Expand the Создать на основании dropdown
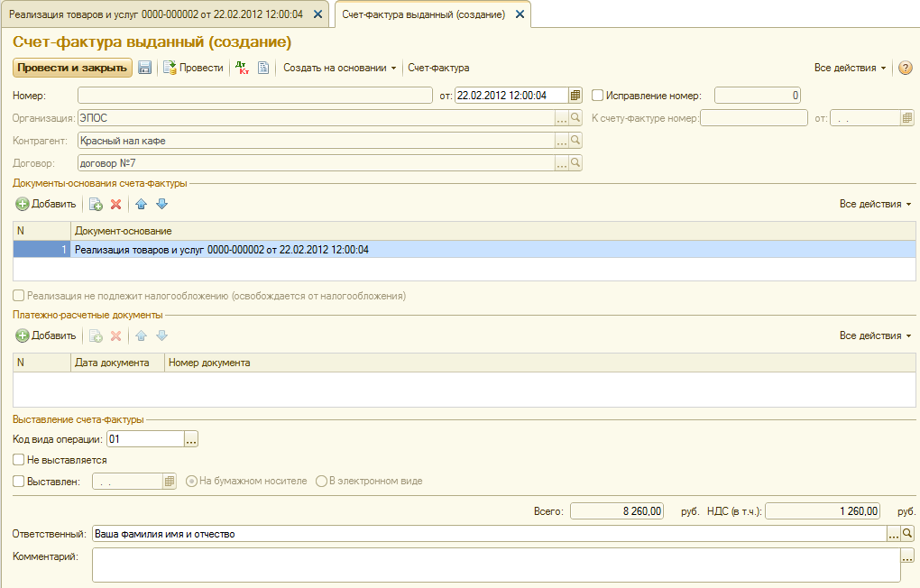920x588 pixels. click(340, 68)
